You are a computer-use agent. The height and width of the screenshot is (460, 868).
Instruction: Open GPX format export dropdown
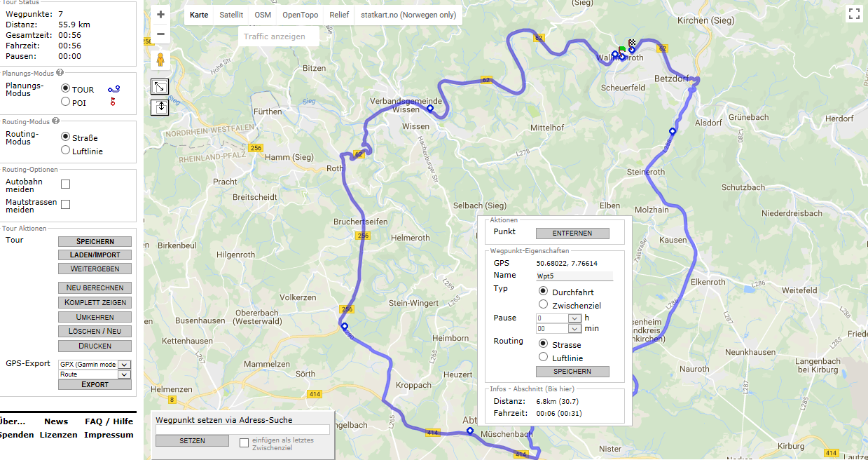[124, 365]
